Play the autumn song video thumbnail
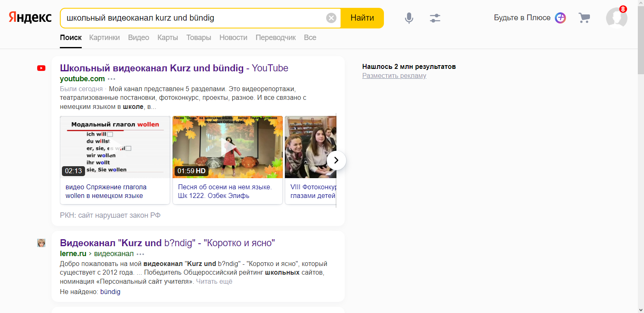The height and width of the screenshot is (313, 644). point(227,147)
